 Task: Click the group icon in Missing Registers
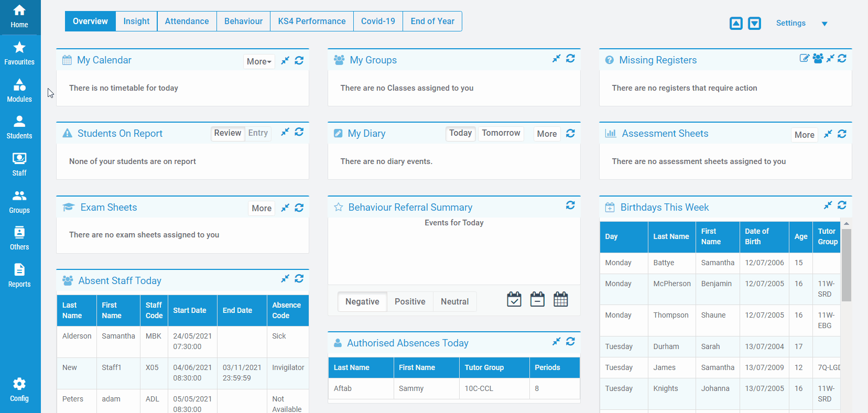(x=818, y=59)
